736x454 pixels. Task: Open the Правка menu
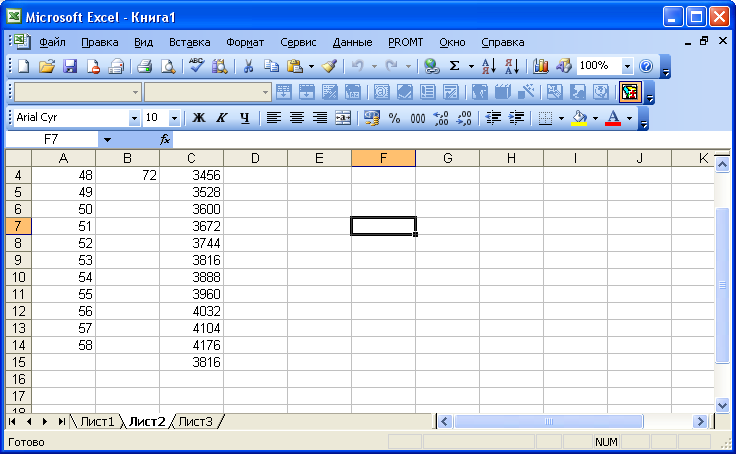pos(100,42)
